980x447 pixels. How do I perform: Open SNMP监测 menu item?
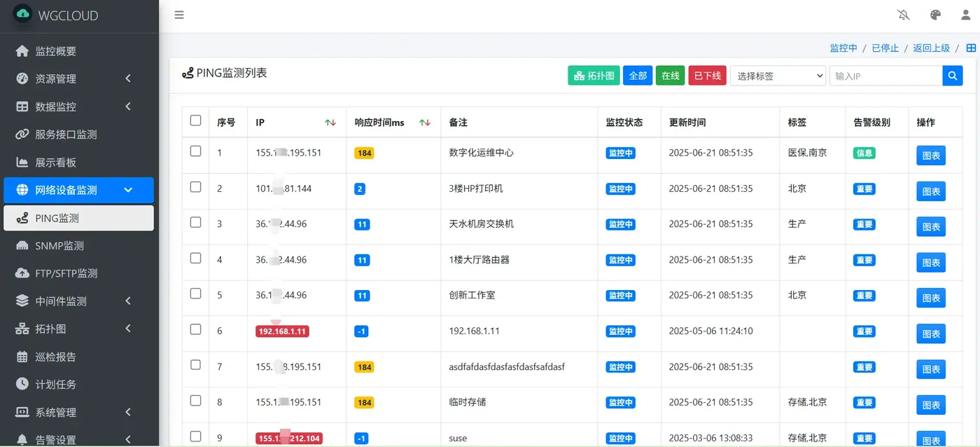point(78,246)
